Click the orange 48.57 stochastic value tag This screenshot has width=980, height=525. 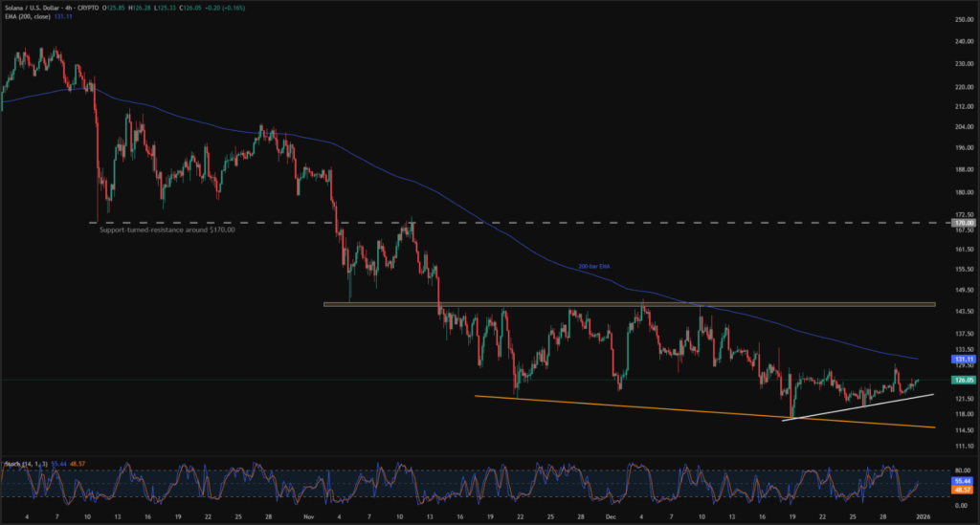[963, 490]
